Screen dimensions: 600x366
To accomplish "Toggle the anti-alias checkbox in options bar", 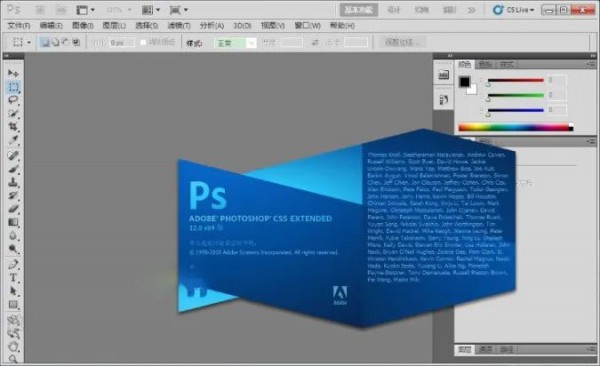I will click(x=143, y=42).
